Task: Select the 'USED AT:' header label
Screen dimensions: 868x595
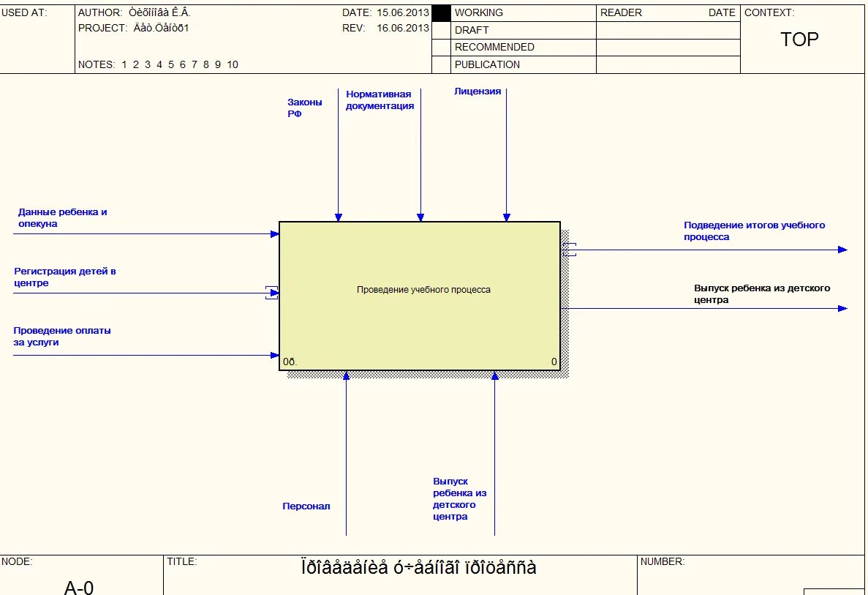Action: coord(24,12)
